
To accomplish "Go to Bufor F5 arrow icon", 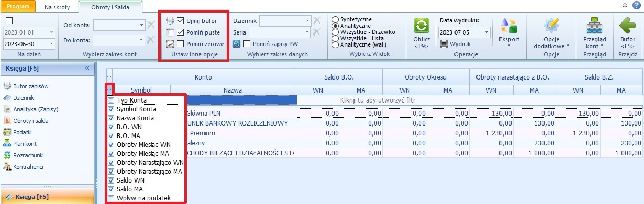I will 627,25.
